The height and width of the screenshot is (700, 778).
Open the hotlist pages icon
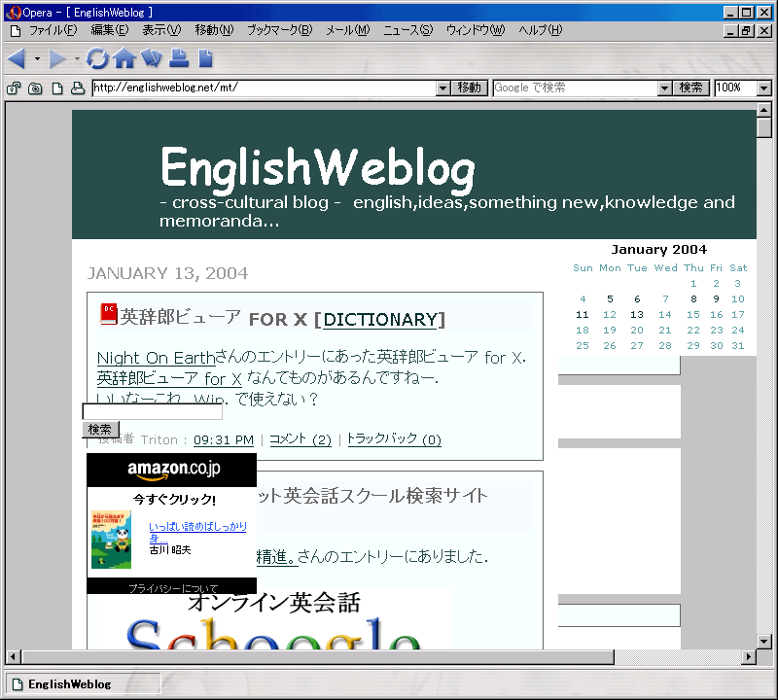(x=152, y=58)
